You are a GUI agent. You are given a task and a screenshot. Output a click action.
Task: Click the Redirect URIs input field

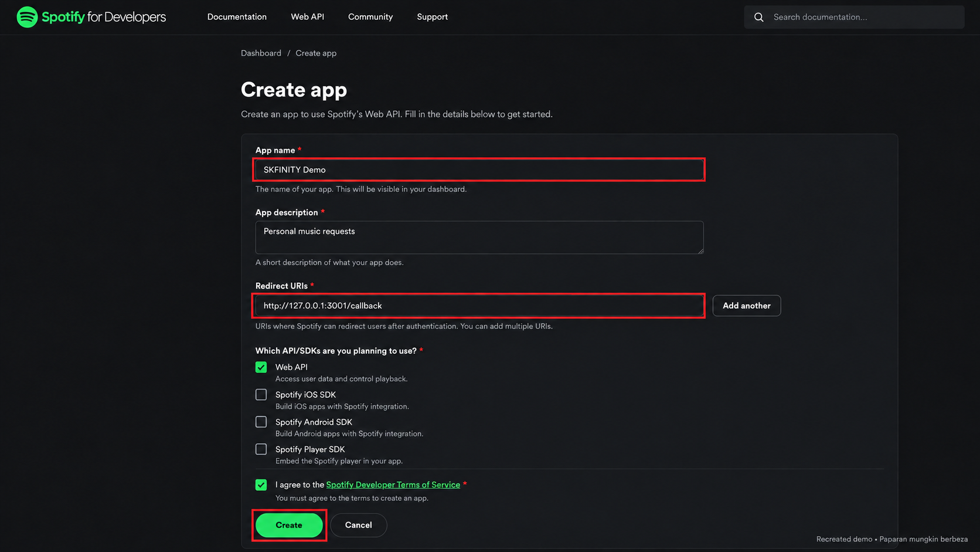coord(479,306)
